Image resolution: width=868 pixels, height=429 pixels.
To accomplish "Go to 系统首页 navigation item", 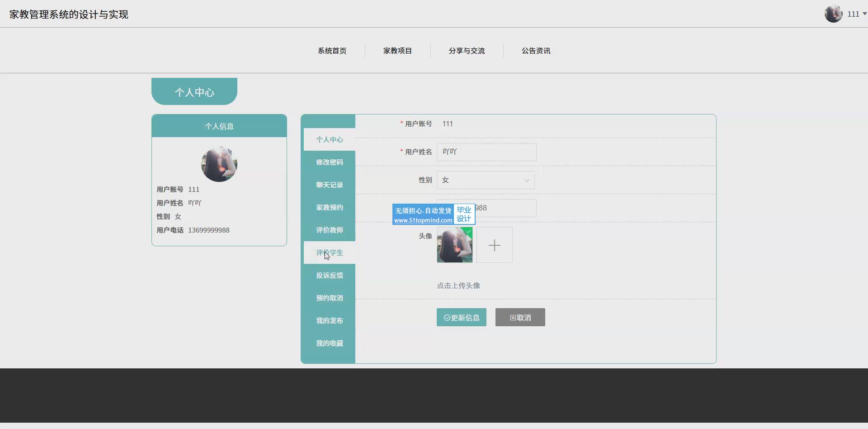I will click(x=332, y=51).
